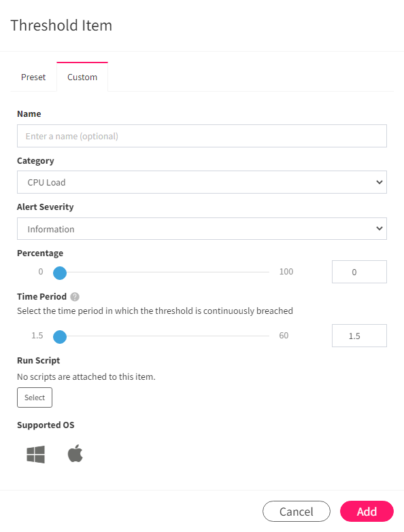404x532 pixels.
Task: Click the Time Period label text
Action: click(41, 296)
